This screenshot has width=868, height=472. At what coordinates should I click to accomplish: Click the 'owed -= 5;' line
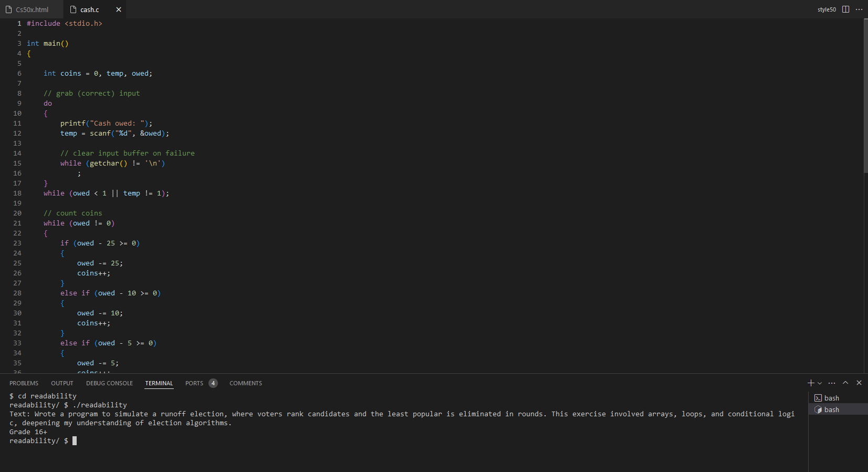click(98, 363)
